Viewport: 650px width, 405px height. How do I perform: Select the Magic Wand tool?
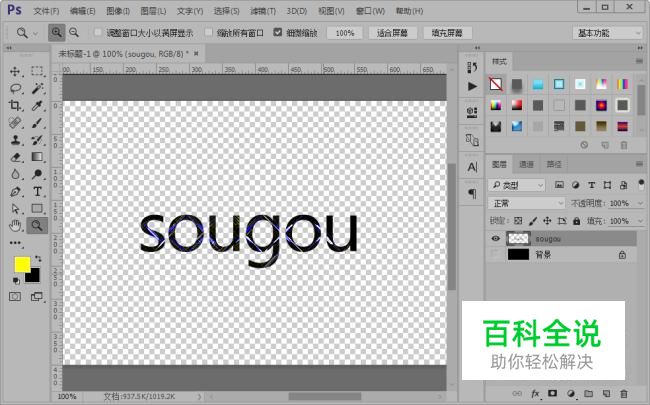pyautogui.click(x=37, y=88)
